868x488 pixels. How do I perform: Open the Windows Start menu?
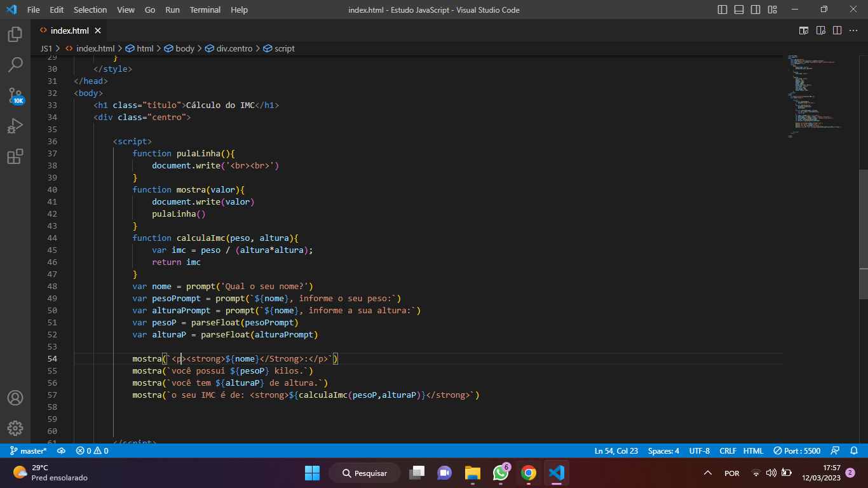click(x=312, y=473)
